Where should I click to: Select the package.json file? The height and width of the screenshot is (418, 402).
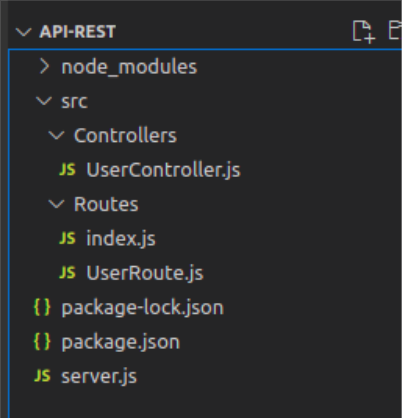pyautogui.click(x=121, y=342)
